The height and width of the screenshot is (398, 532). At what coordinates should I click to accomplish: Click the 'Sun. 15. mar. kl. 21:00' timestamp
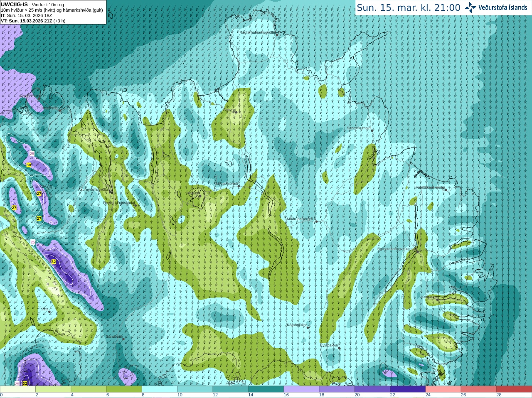click(x=409, y=7)
